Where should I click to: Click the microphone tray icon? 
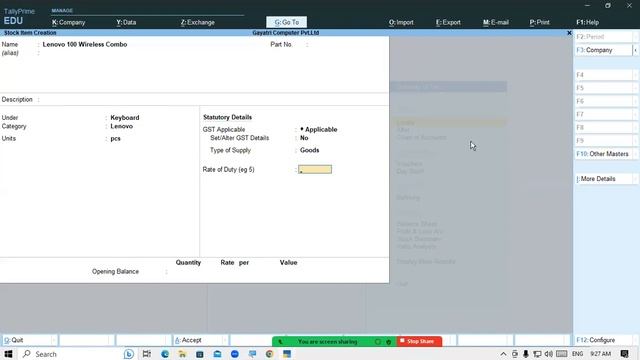(x=526, y=354)
